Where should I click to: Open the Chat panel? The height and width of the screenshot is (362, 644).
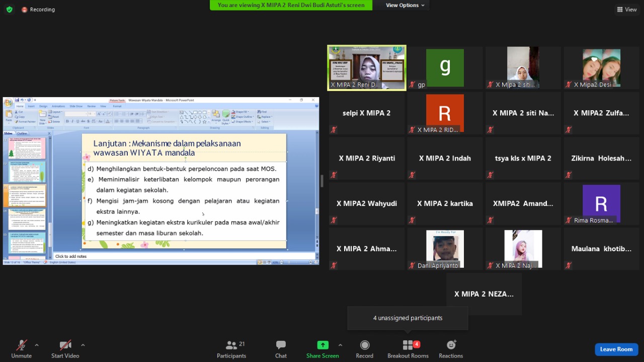coord(281,345)
